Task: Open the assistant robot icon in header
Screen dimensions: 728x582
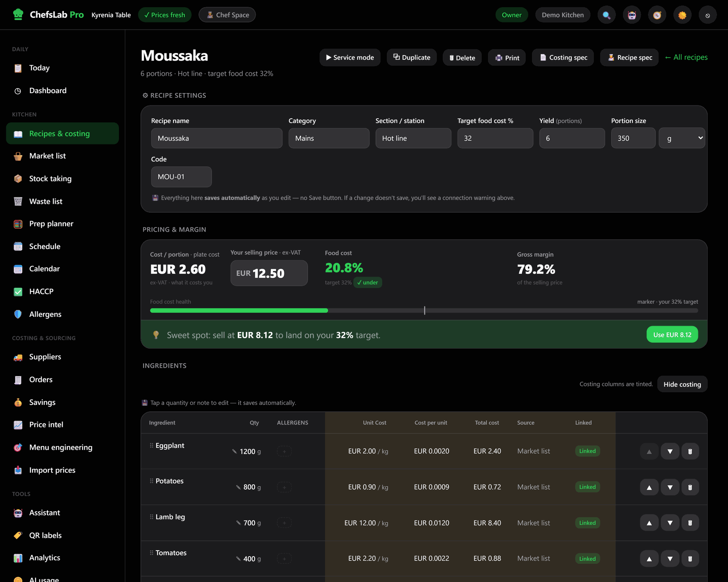Action: click(x=632, y=15)
